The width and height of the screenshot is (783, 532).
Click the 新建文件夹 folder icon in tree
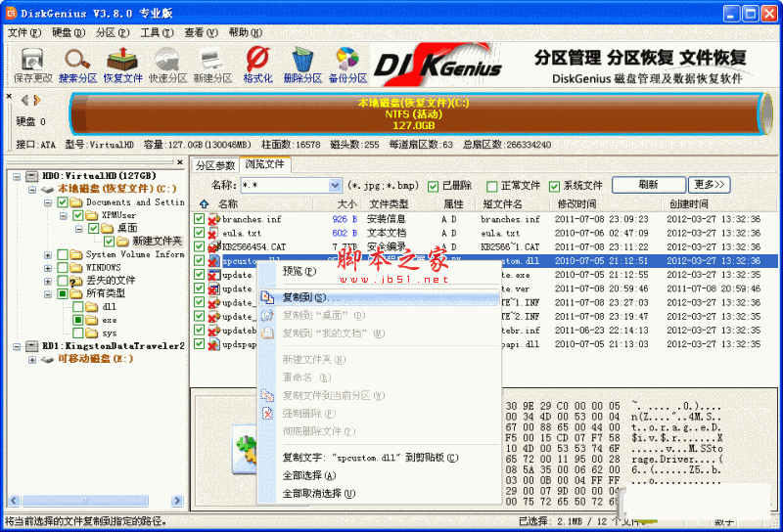[x=123, y=242]
